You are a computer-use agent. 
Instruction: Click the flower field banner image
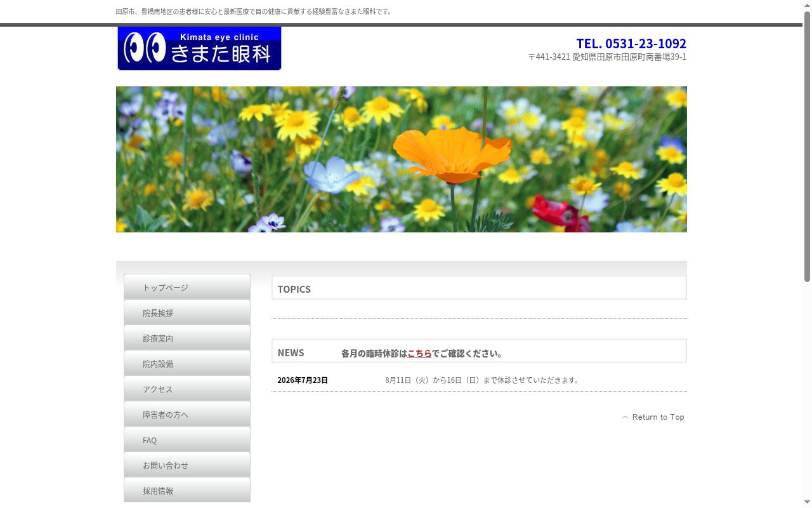(402, 159)
